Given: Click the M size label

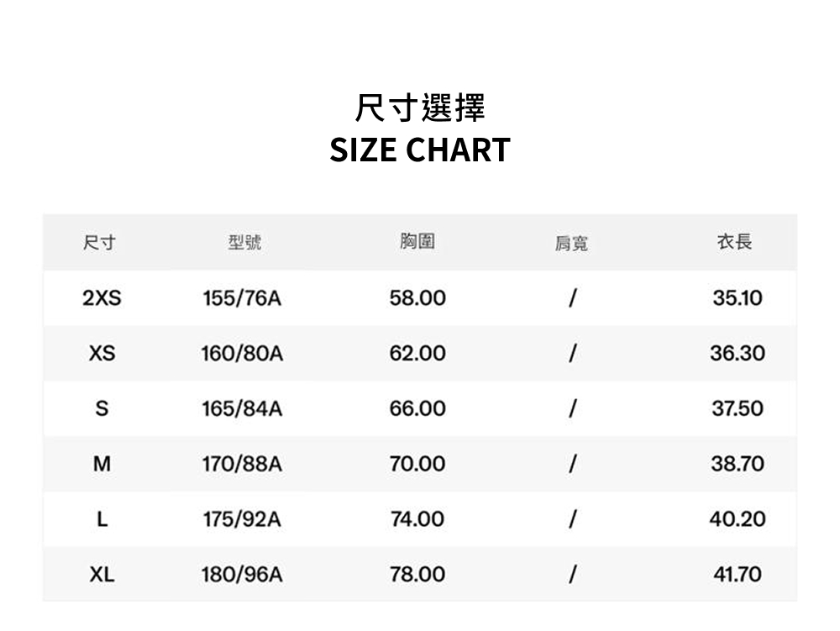Looking at the screenshot, I should (x=102, y=464).
